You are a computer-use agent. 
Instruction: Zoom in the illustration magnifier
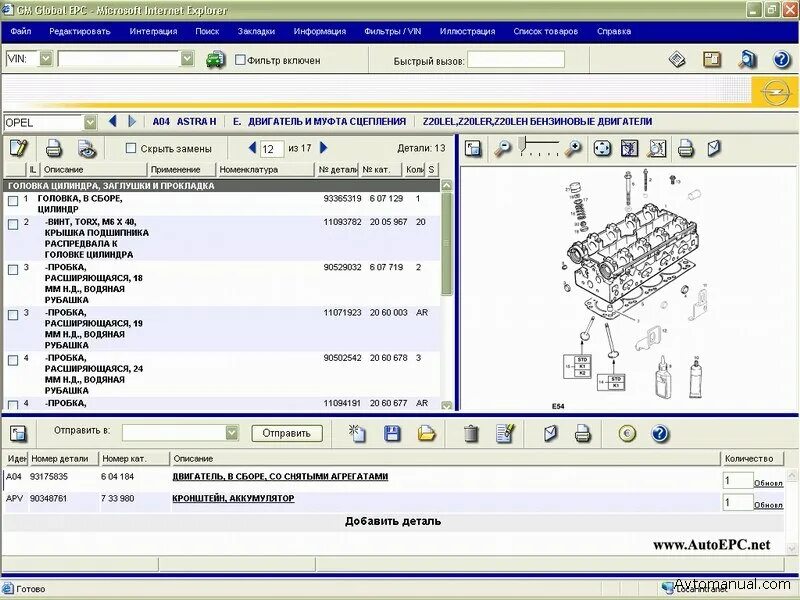tap(573, 148)
